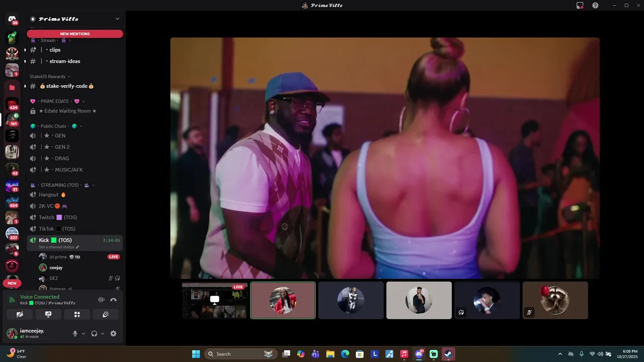Select the LIVE stream preview thumbnail
The image size is (644, 362).
tap(215, 300)
